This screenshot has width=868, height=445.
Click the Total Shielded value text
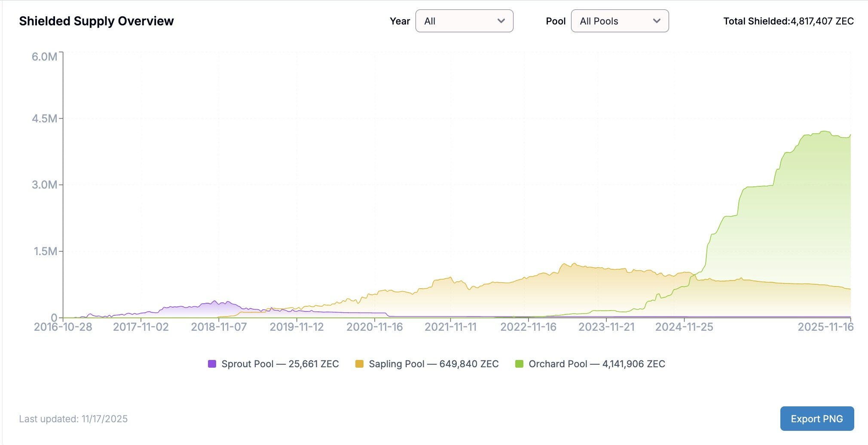click(788, 21)
